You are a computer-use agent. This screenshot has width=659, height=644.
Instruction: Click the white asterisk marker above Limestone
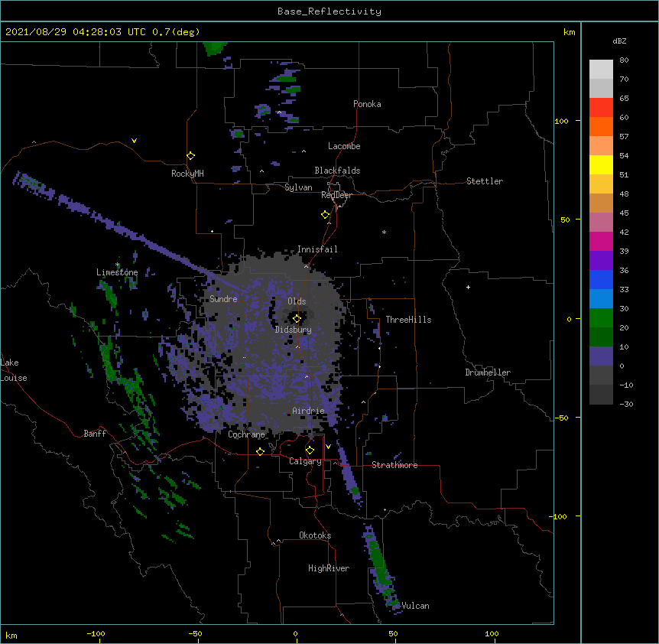click(117, 265)
